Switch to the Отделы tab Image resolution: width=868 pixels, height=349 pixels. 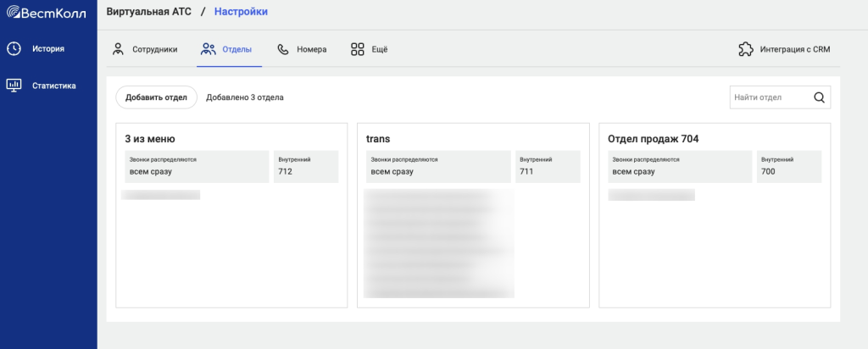pyautogui.click(x=236, y=49)
